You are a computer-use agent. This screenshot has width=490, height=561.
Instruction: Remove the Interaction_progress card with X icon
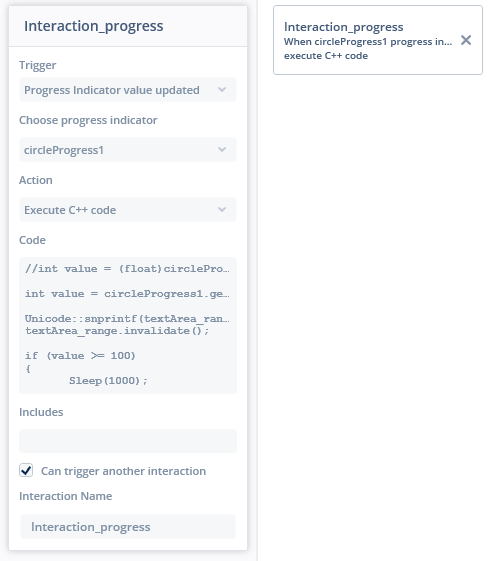[x=466, y=40]
